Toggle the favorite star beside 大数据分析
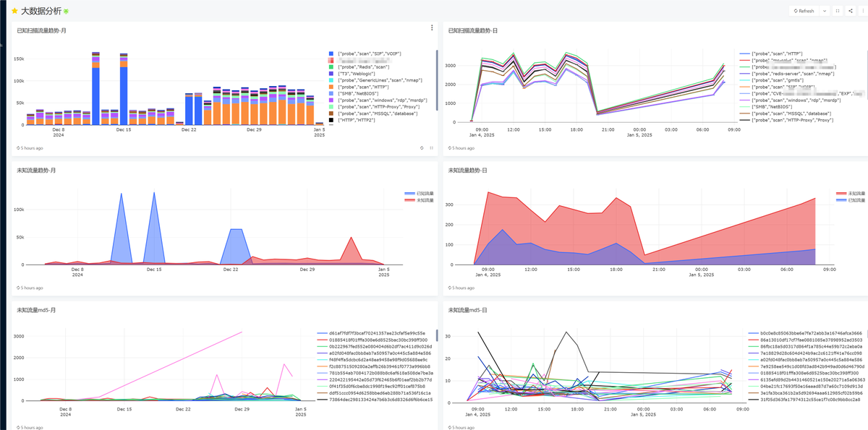Viewport: 868px width, 430px height. pyautogui.click(x=14, y=11)
